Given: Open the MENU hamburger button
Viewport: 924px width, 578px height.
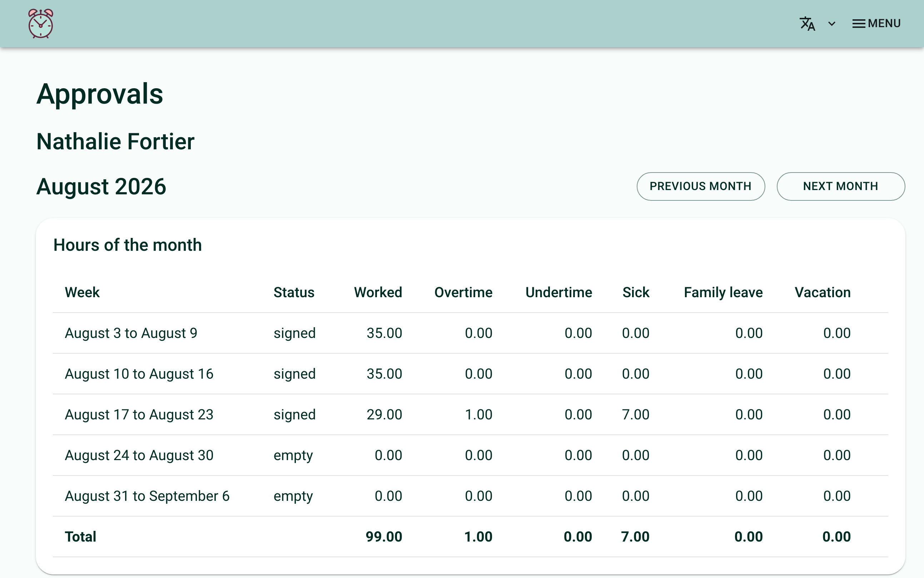Looking at the screenshot, I should 876,24.
